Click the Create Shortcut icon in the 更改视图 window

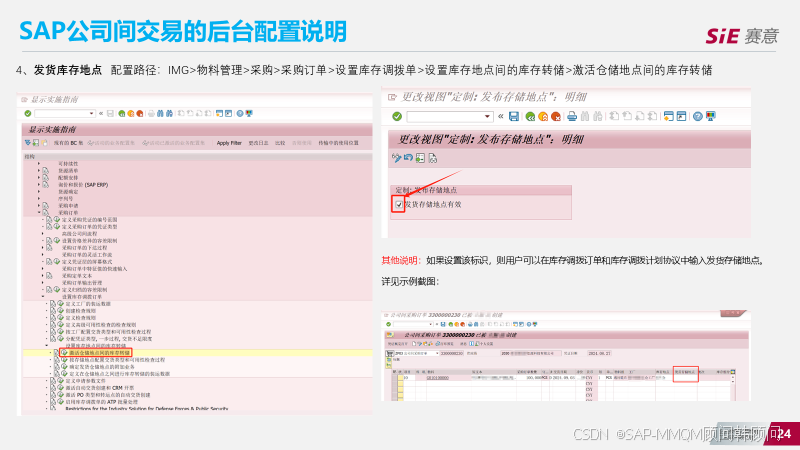click(682, 116)
